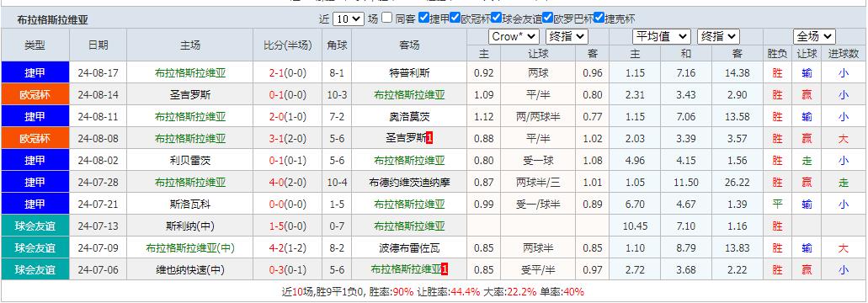Expand the 平均值 dropdown
The width and height of the screenshot is (868, 303).
(x=662, y=36)
